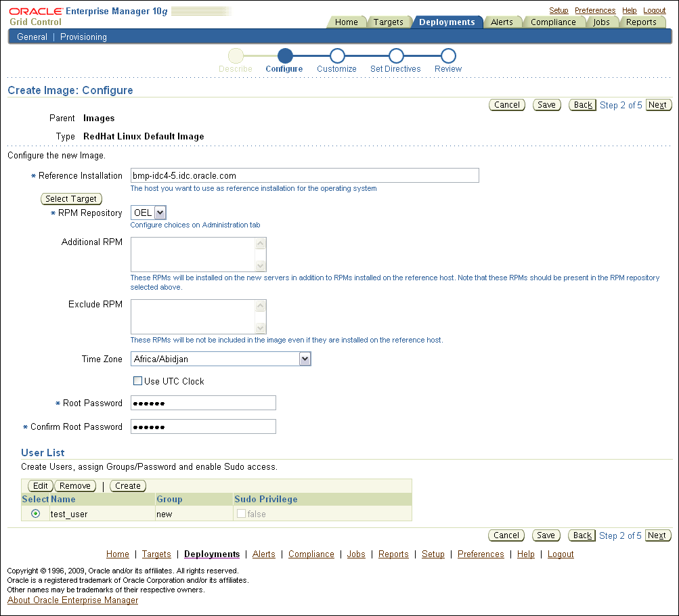Create a new user in User List
The width and height of the screenshot is (679, 616).
tap(127, 485)
